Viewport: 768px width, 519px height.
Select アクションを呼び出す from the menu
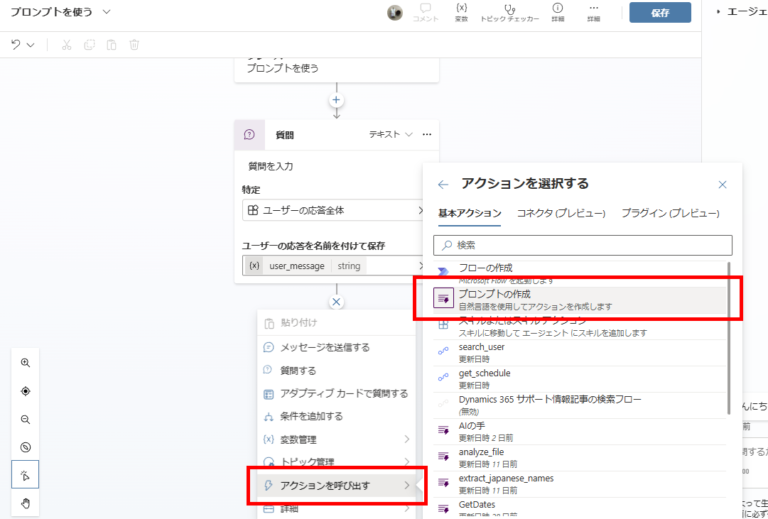click(335, 486)
